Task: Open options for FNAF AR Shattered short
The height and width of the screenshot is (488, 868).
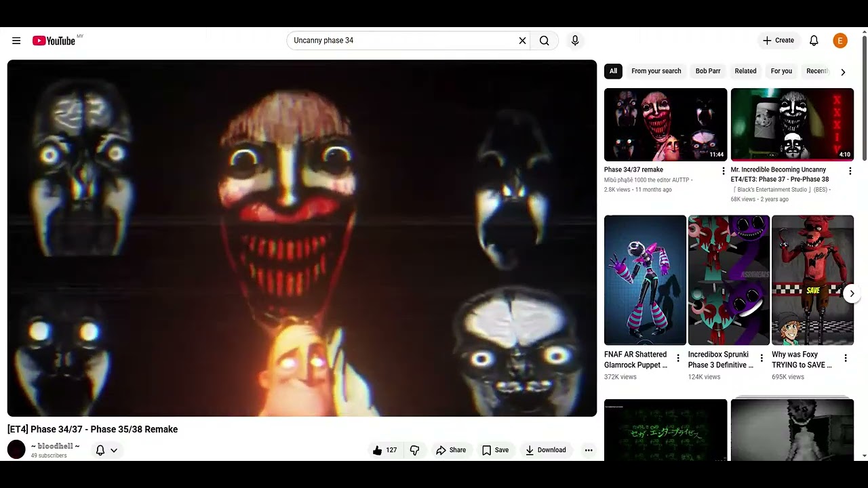Action: [x=678, y=358]
